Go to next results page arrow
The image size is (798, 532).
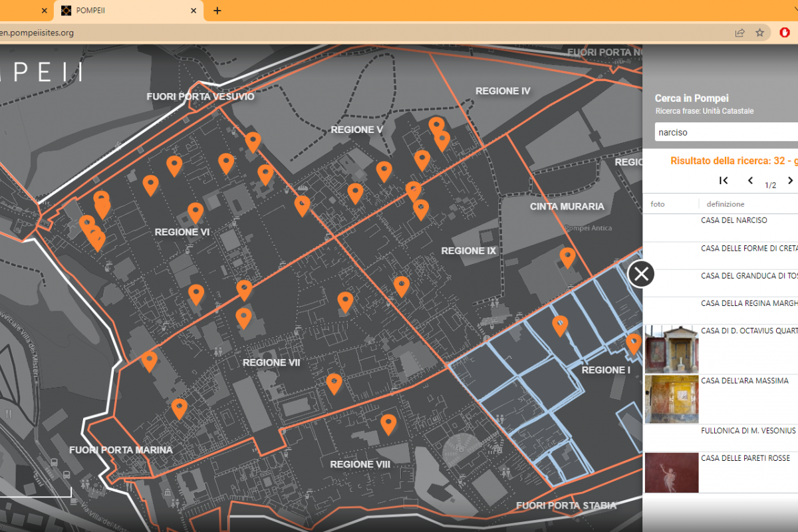[x=790, y=180]
